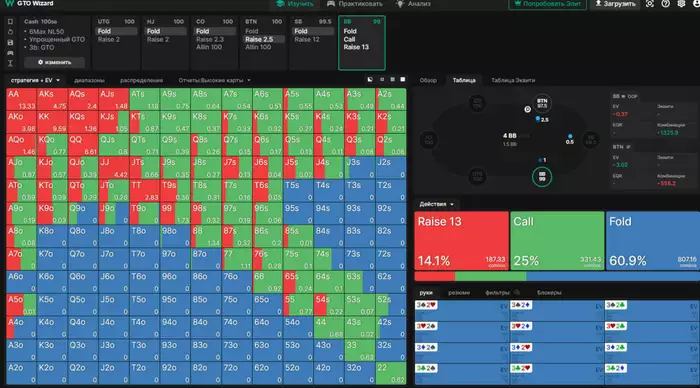Click the blue Fold 60.9% action card
Image resolution: width=700 pixels, height=388 pixels.
coord(653,241)
